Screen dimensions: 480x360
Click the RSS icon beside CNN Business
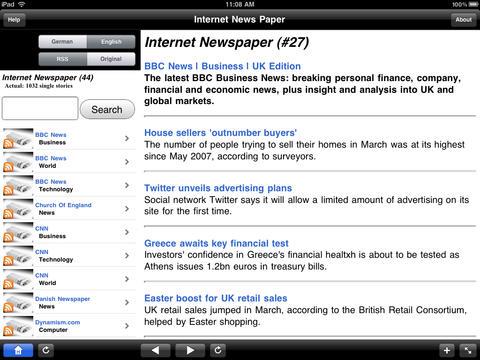coord(8,237)
